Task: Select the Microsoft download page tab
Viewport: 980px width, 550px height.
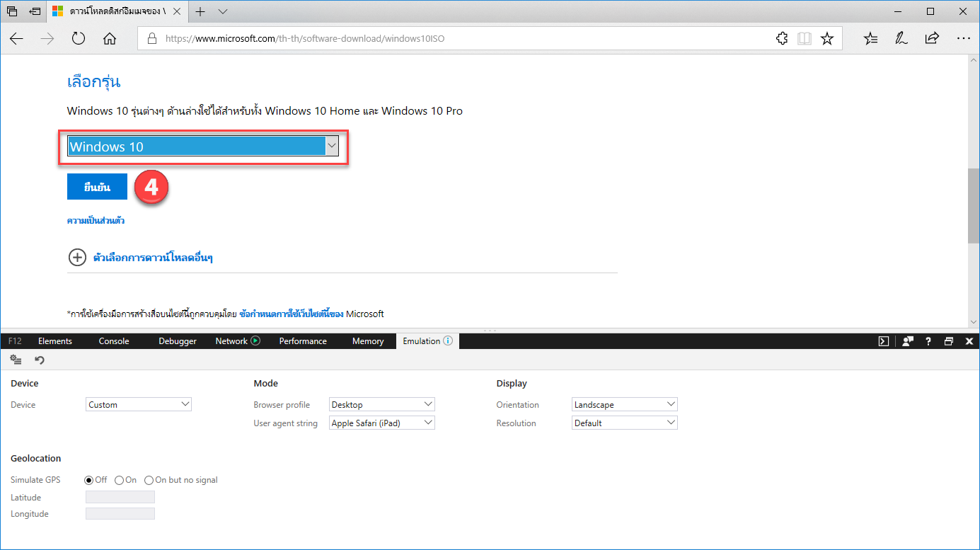Action: pos(117,11)
